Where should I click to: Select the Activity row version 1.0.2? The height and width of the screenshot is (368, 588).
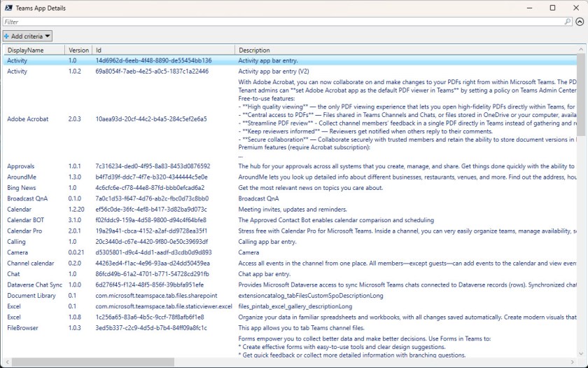(290, 71)
